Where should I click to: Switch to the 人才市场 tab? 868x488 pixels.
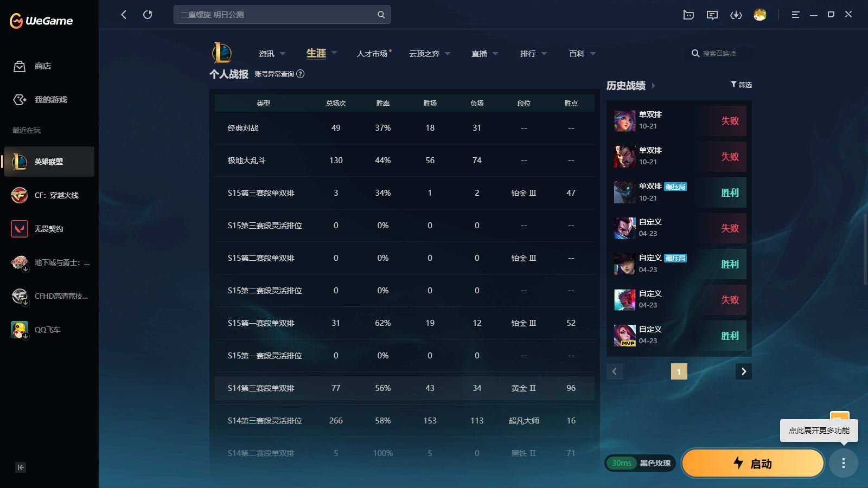point(372,54)
